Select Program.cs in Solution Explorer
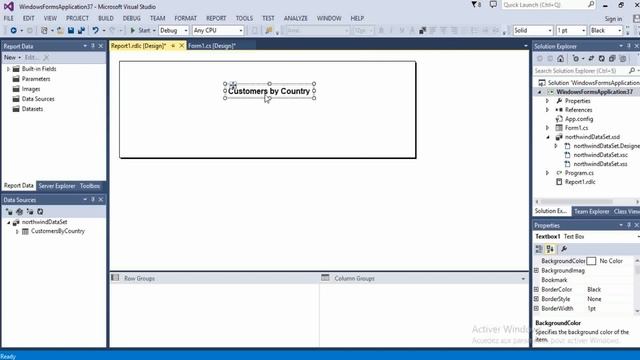 (x=579, y=173)
